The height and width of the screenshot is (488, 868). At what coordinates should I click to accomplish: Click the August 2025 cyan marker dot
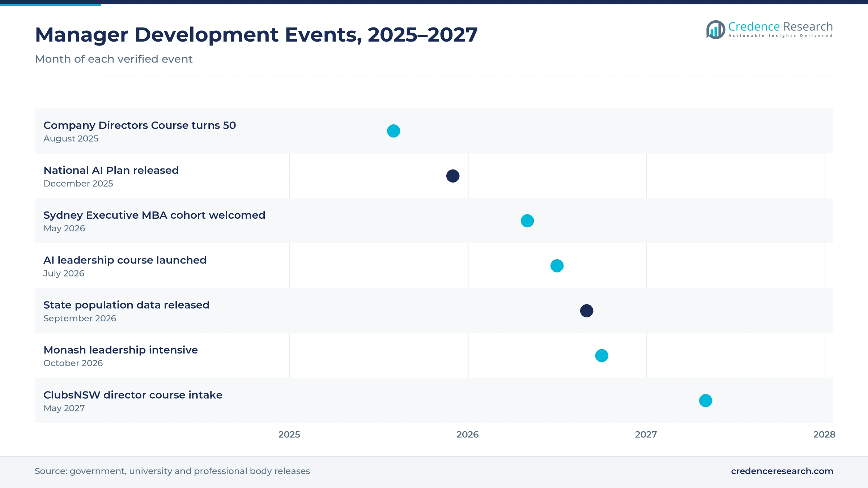393,131
